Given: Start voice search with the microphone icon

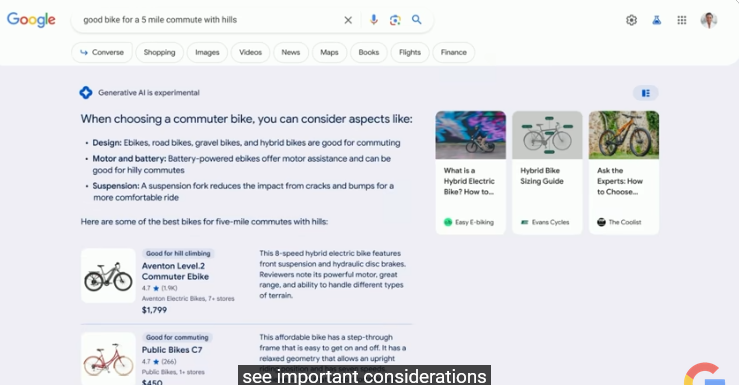Looking at the screenshot, I should click(x=374, y=20).
